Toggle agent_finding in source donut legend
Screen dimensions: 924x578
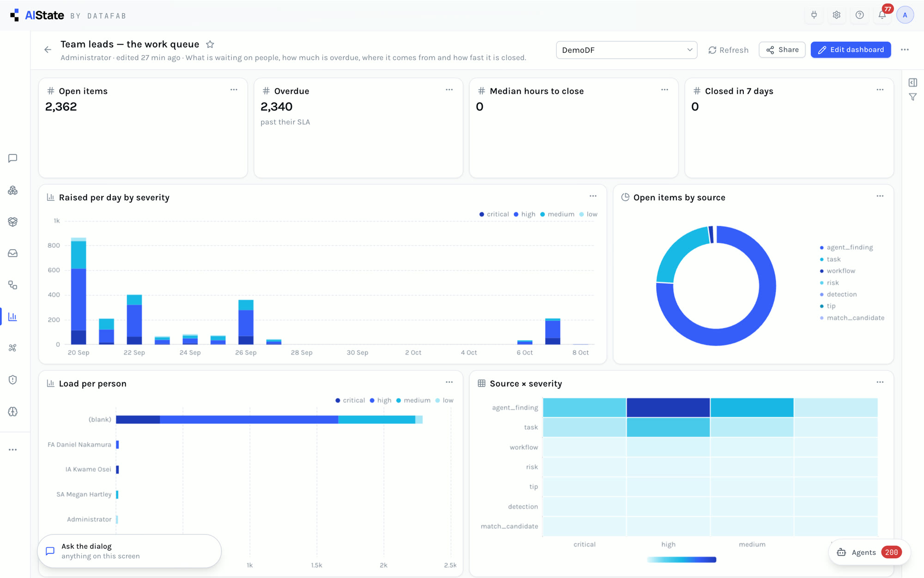point(846,247)
